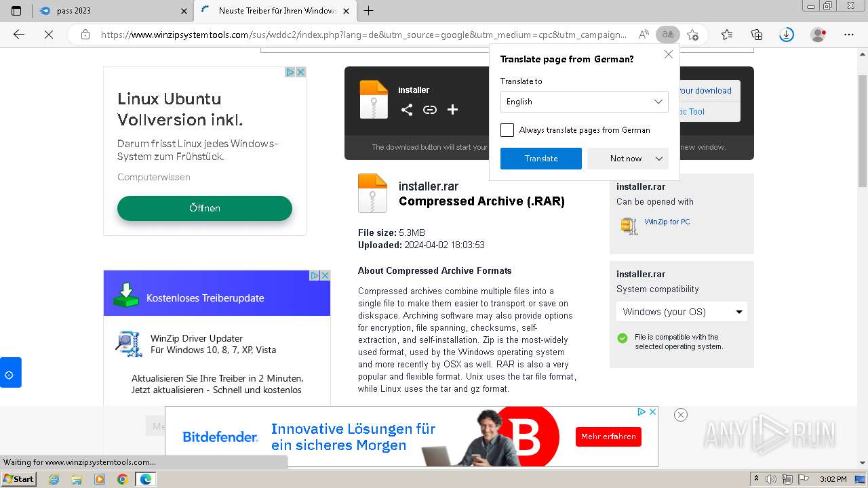This screenshot has width=868, height=488.
Task: Open browser Downloads icon
Action: tap(787, 35)
